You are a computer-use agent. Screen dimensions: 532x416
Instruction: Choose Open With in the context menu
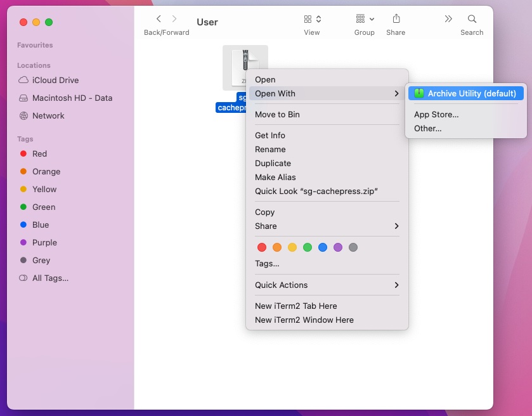(327, 93)
